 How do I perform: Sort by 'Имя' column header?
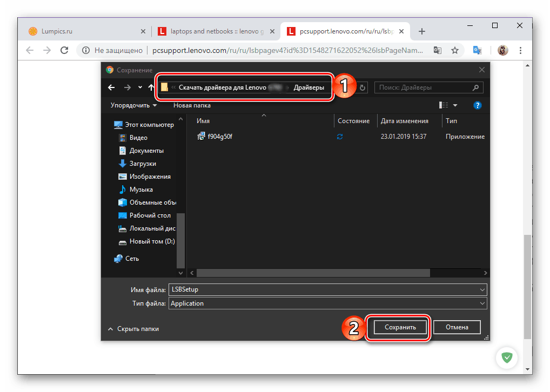click(203, 120)
